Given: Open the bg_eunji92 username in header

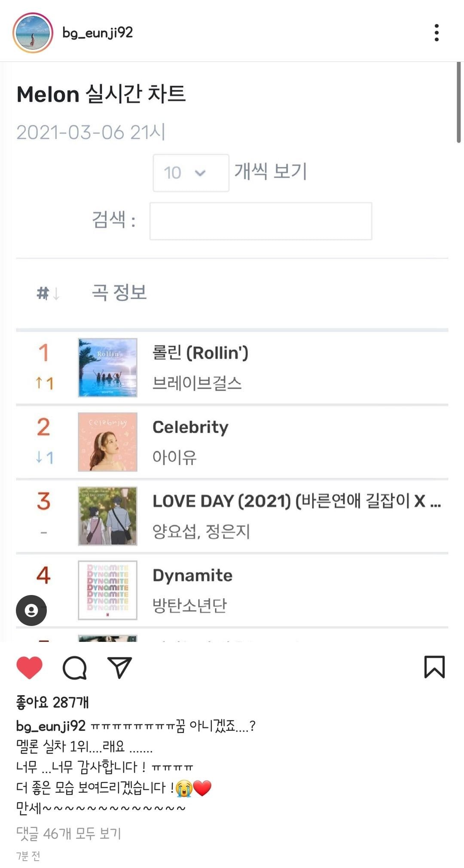Looking at the screenshot, I should (98, 33).
